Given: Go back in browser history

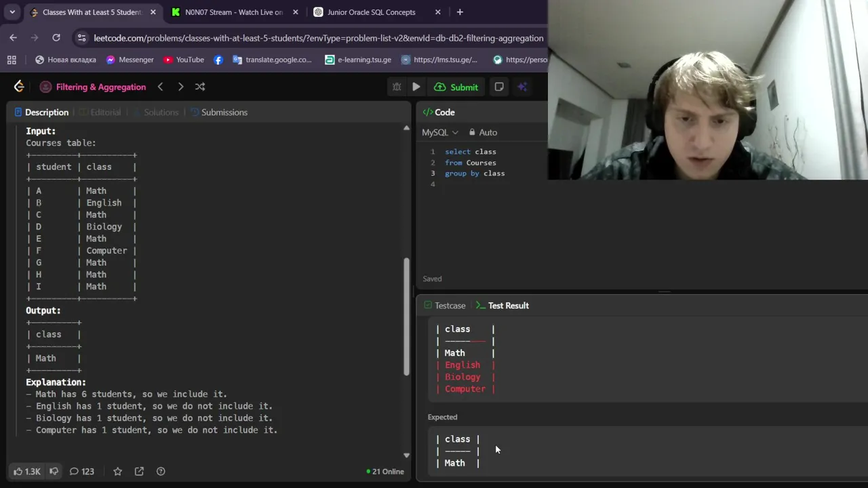Looking at the screenshot, I should (x=14, y=38).
